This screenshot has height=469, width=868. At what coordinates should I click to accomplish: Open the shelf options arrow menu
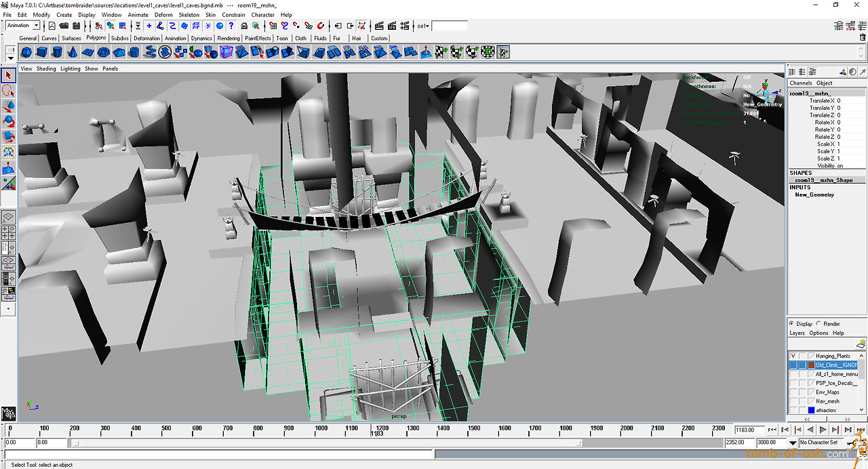point(10,57)
